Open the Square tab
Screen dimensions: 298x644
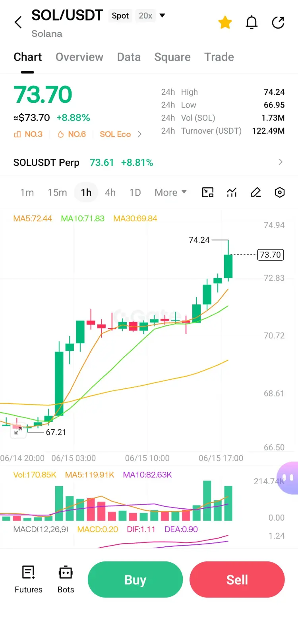click(x=172, y=57)
